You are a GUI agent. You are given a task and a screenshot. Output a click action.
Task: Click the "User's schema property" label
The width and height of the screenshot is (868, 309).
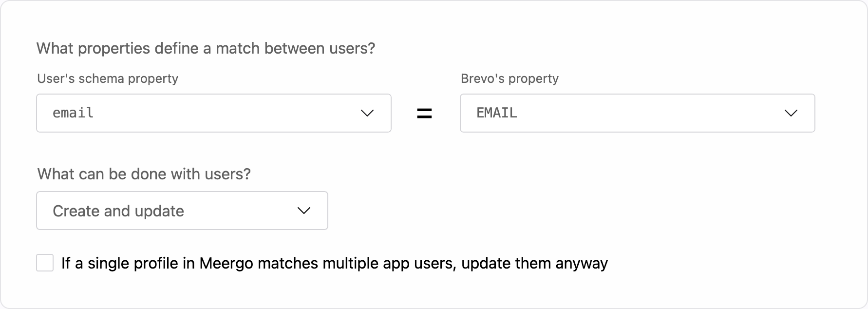pos(108,78)
